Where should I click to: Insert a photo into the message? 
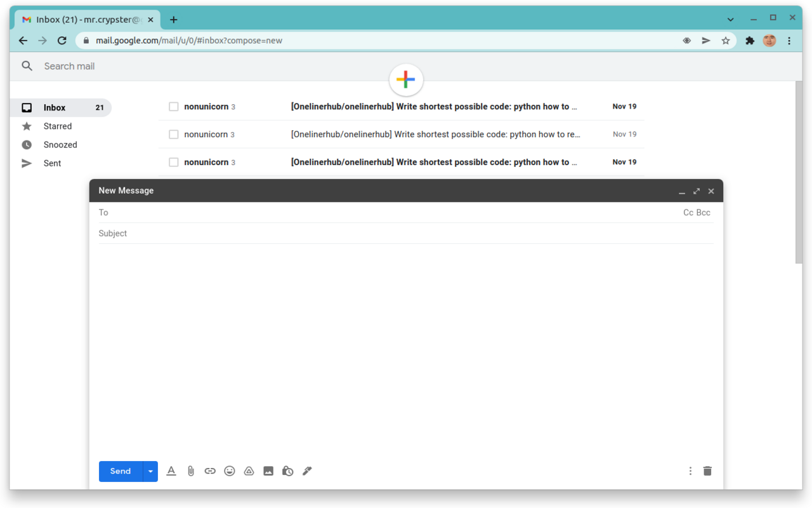tap(268, 471)
